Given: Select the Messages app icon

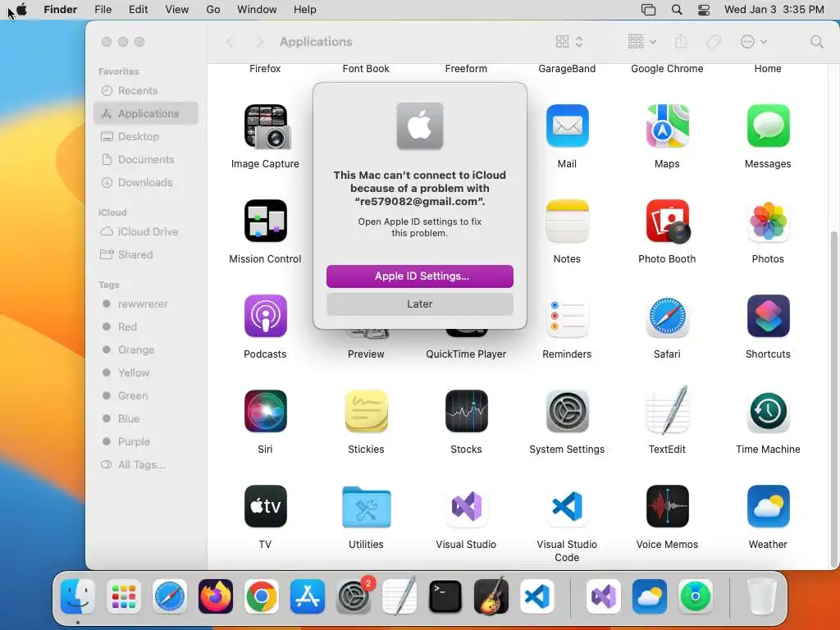Looking at the screenshot, I should click(x=768, y=126).
